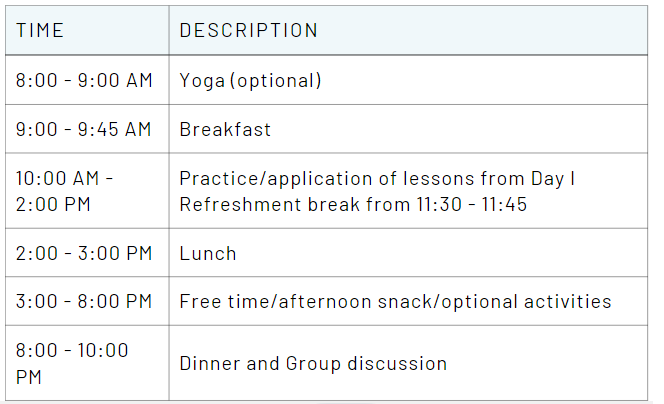Click the Refreshment break from 11:30 line
This screenshot has height=404, width=664.
(x=353, y=205)
